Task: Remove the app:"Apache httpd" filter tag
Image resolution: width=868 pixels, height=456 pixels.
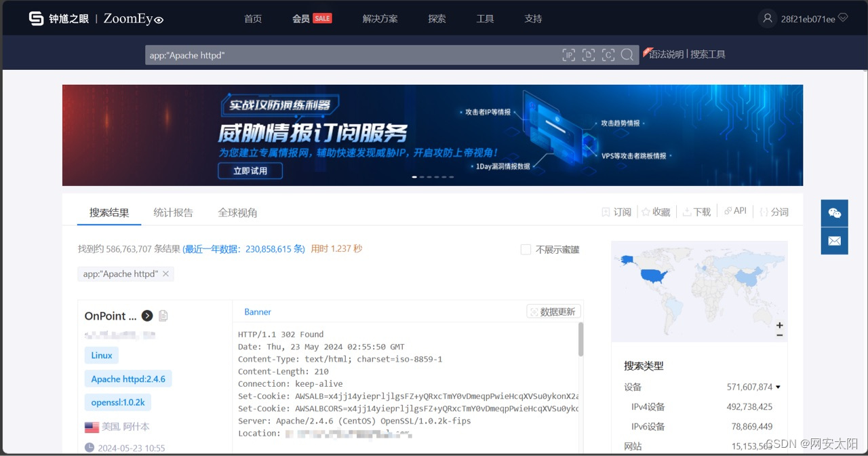Action: (165, 274)
